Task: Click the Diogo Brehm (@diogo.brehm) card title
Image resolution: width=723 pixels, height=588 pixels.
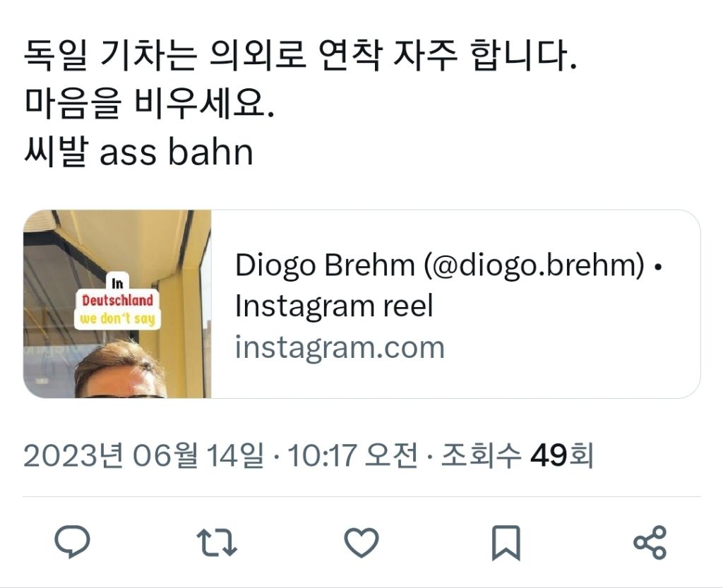Action: pyautogui.click(x=448, y=265)
